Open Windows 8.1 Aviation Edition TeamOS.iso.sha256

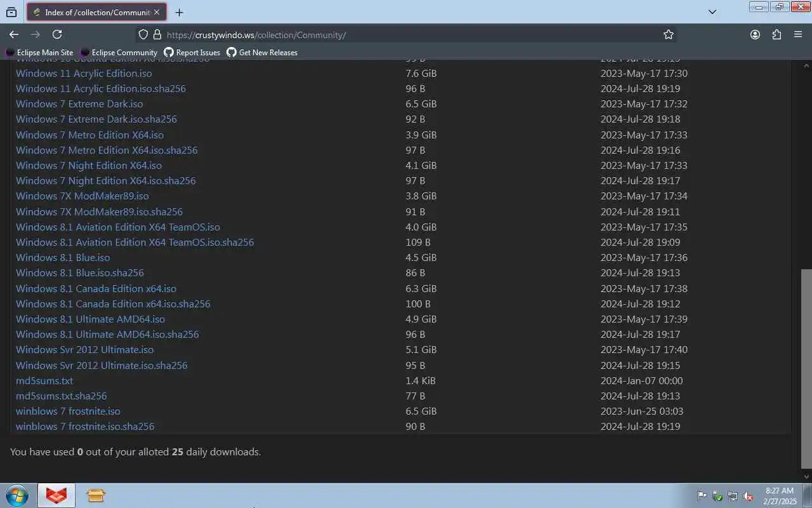pyautogui.click(x=135, y=242)
